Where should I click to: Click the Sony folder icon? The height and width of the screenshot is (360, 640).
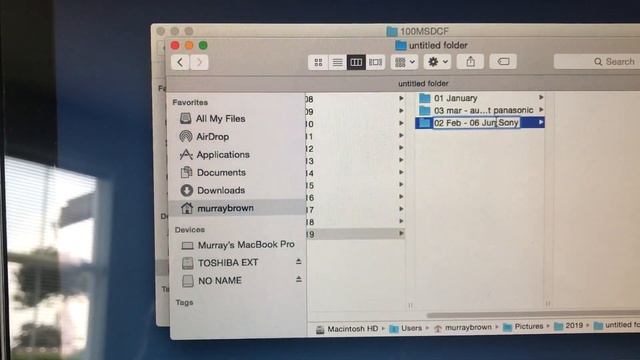(425, 122)
